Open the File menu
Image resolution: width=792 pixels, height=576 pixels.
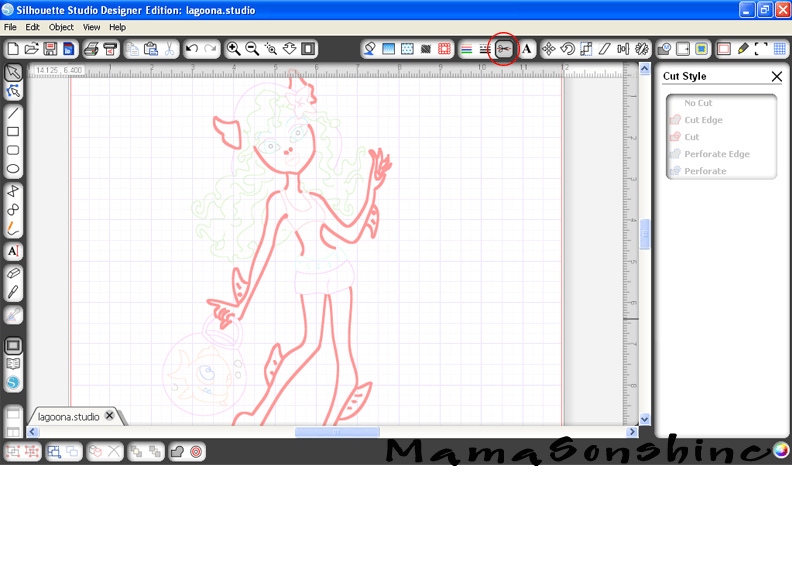[x=10, y=27]
